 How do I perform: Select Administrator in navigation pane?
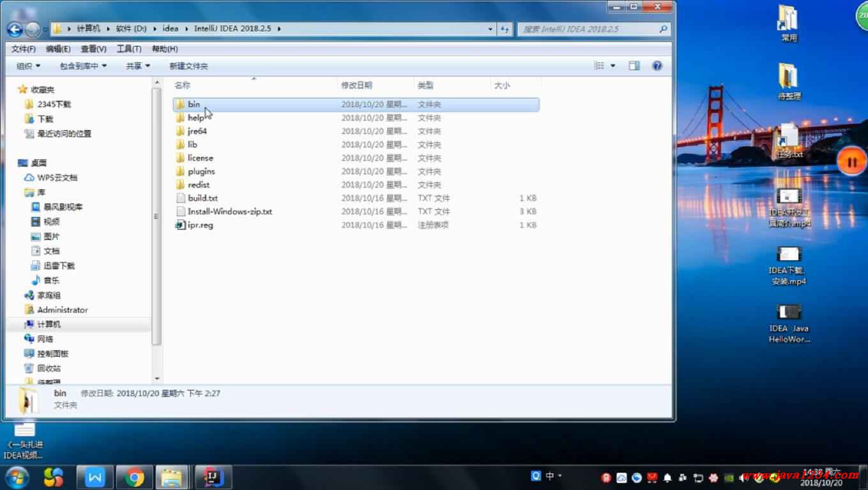(63, 309)
